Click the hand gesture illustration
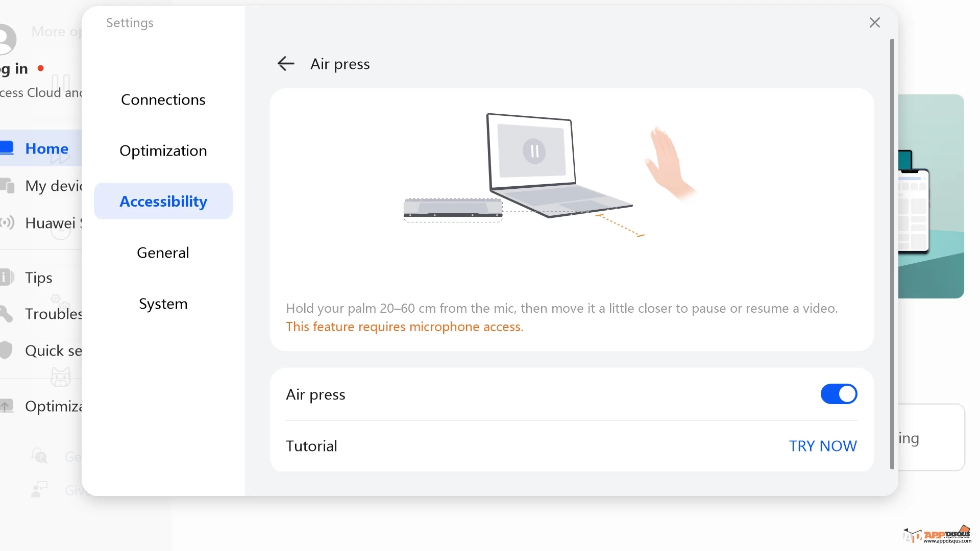Screen dimensions: 980x551 point(670,163)
